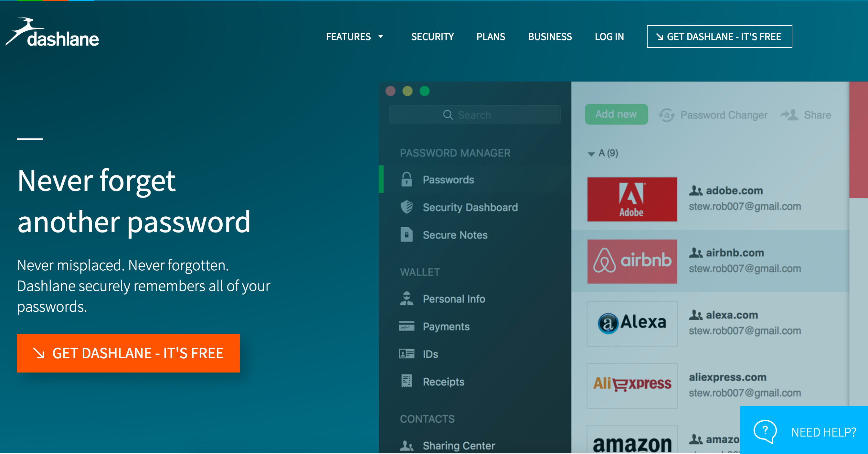The image size is (868, 454).
Task: Click the Need Help chat bubble icon
Action: [765, 431]
